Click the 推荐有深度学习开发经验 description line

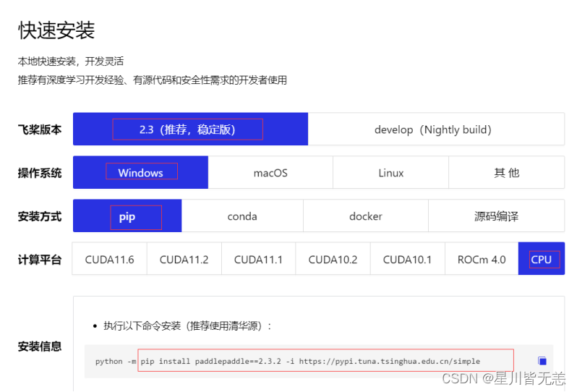(x=153, y=80)
